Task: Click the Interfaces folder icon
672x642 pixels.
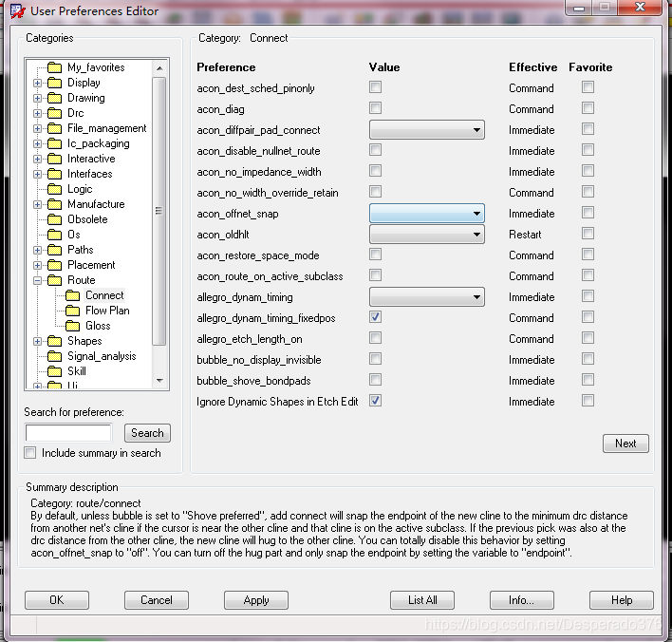Action: point(54,174)
